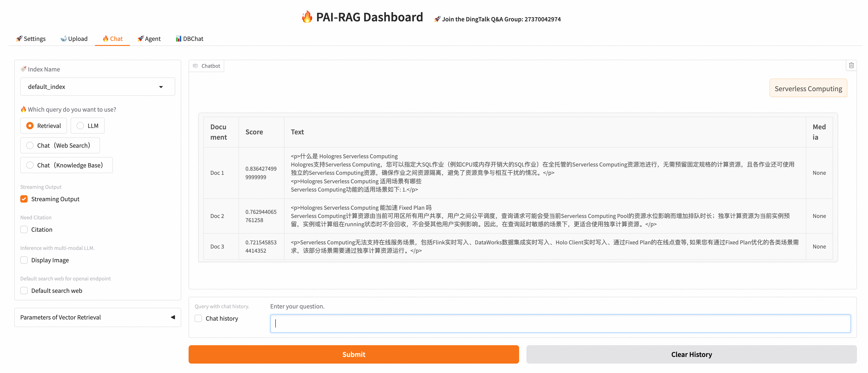This screenshot has height=373, width=868.
Task: Click the whale icon on Upload tab
Action: [63, 39]
